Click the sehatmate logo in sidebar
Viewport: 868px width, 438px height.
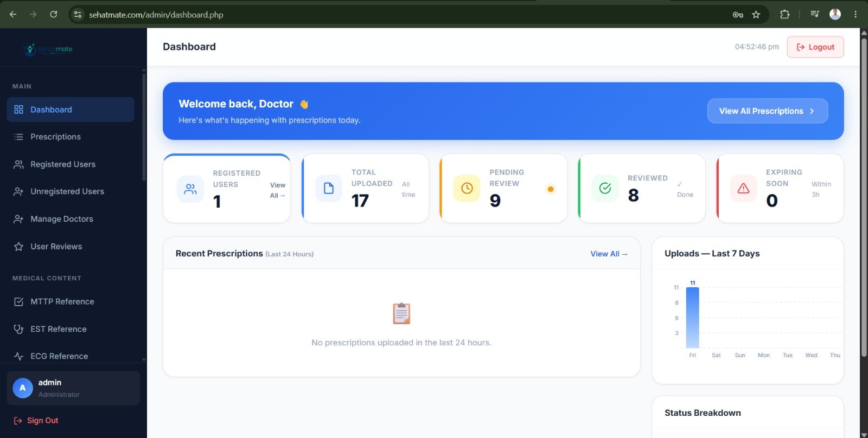tap(48, 49)
